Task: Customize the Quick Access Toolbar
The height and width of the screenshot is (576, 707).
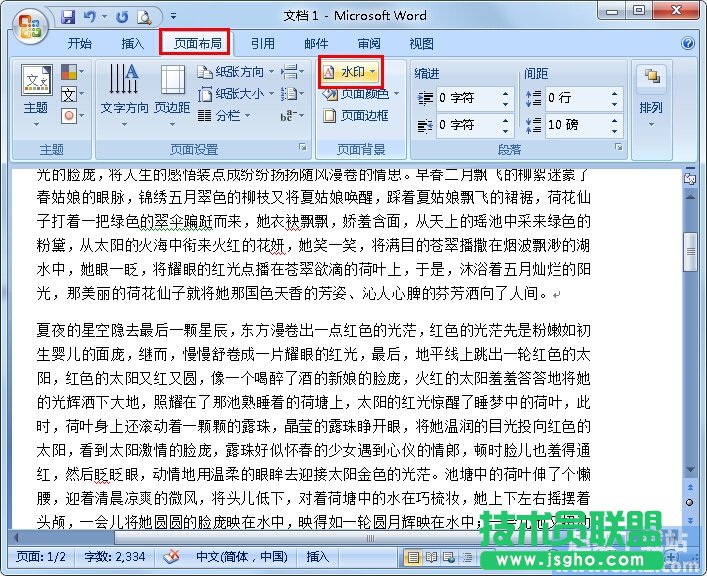Action: [x=173, y=17]
